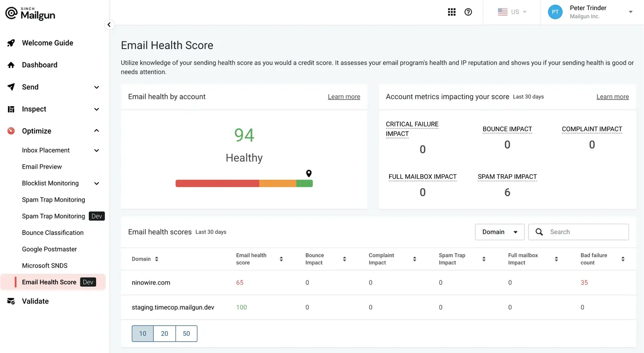Viewport: 644px width, 353px height.
Task: Sort by Full mailbox Impact column
Action: 556,259
